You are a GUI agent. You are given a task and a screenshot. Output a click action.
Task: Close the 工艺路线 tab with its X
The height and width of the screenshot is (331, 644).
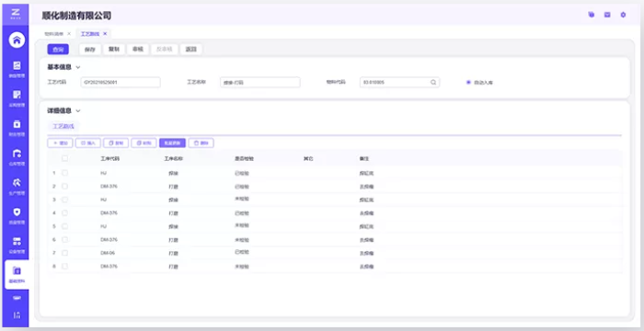(x=105, y=34)
